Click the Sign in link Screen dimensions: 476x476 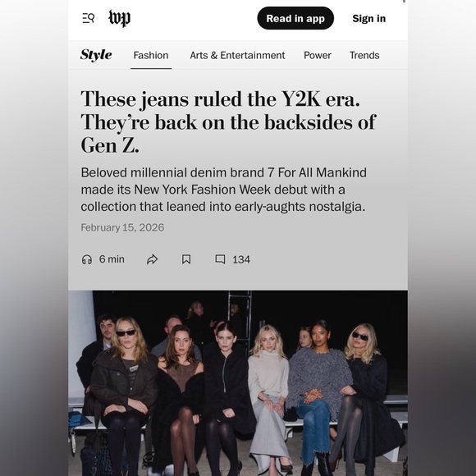tap(368, 19)
